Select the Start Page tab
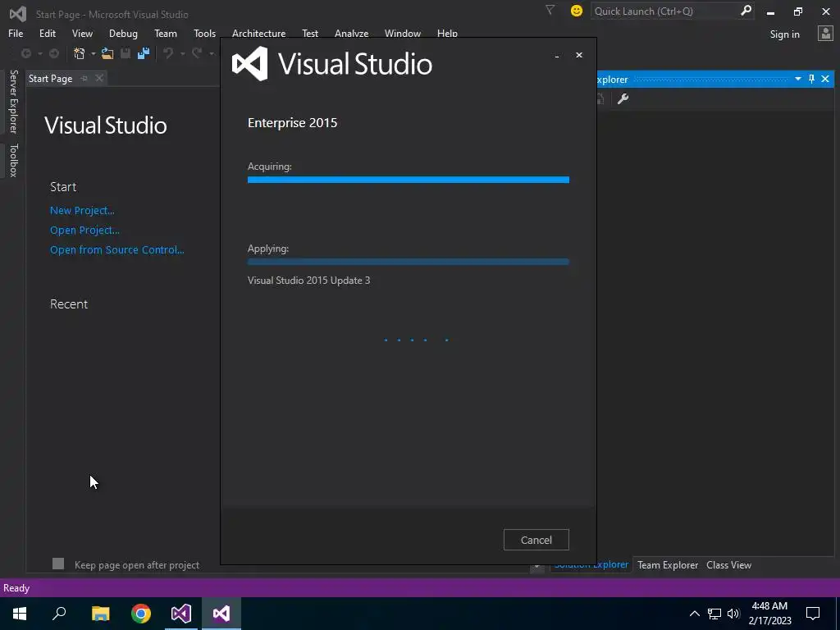This screenshot has height=630, width=840. 50,78
